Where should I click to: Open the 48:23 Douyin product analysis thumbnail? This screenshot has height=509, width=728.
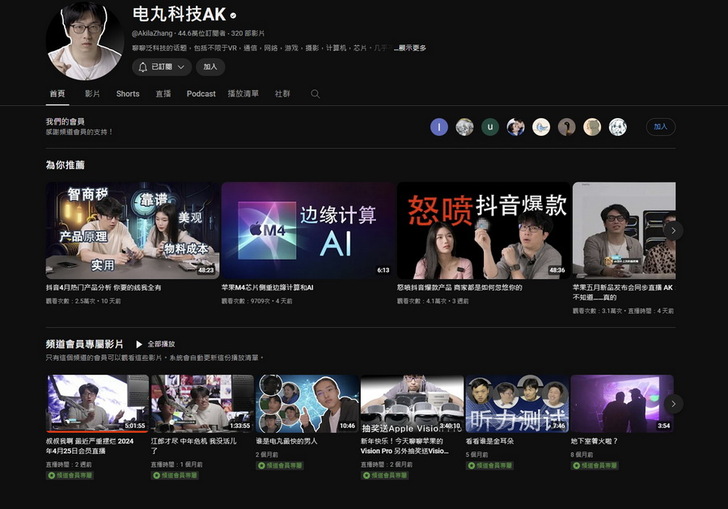[132, 230]
